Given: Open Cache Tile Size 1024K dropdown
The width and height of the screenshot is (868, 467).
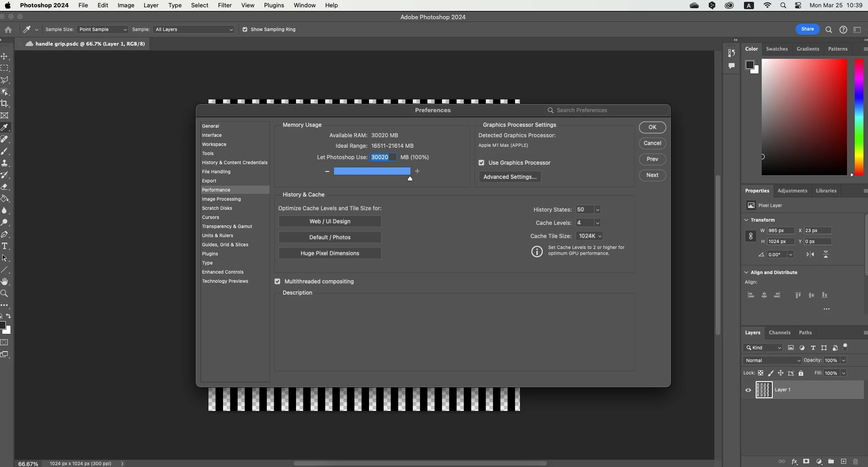Looking at the screenshot, I should click(589, 236).
